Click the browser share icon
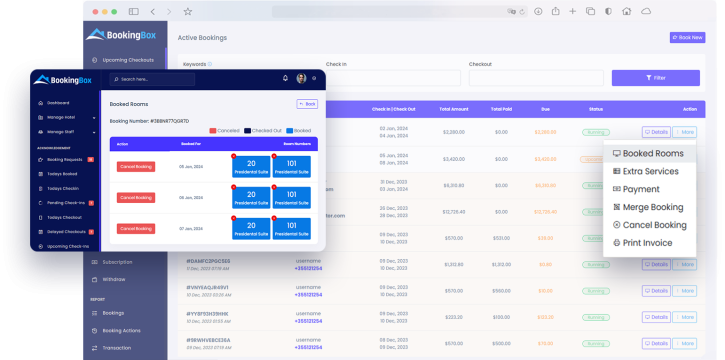725x360 pixels. coord(555,12)
